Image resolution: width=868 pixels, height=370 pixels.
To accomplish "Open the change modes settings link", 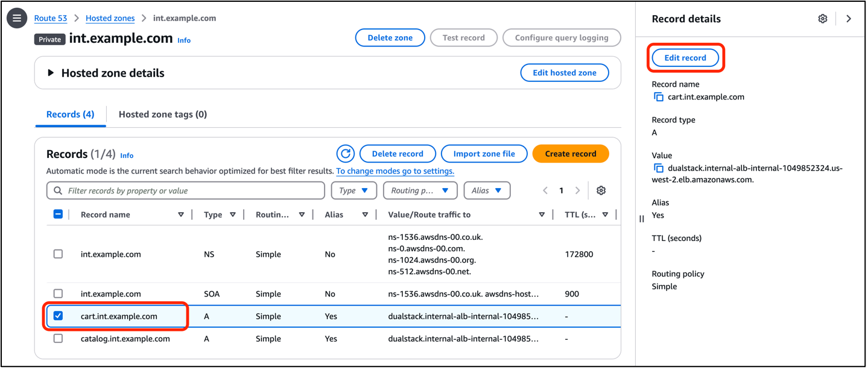I will [395, 171].
